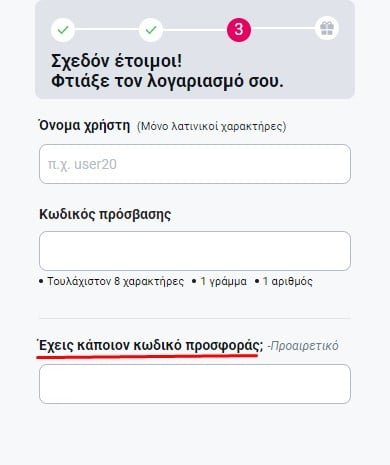Click the Προαιρετικό optional note
The image size is (390, 465).
click(303, 346)
